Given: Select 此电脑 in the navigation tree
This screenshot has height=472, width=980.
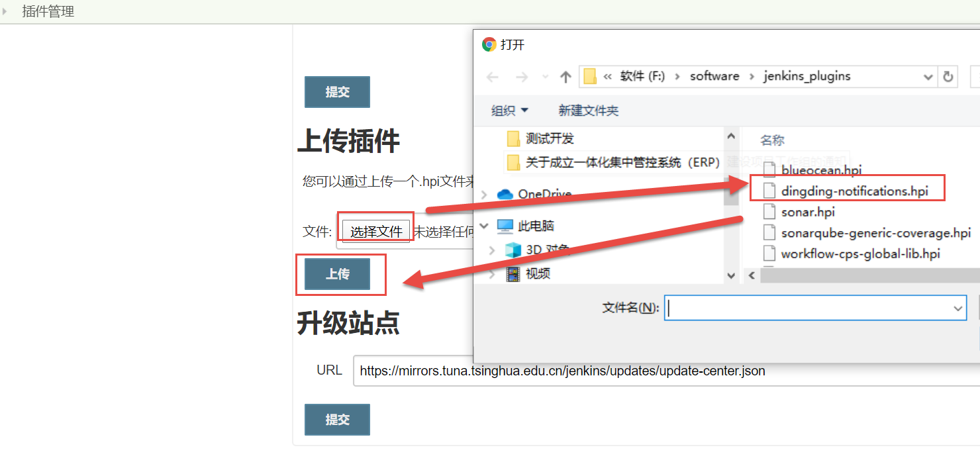Looking at the screenshot, I should coord(535,226).
